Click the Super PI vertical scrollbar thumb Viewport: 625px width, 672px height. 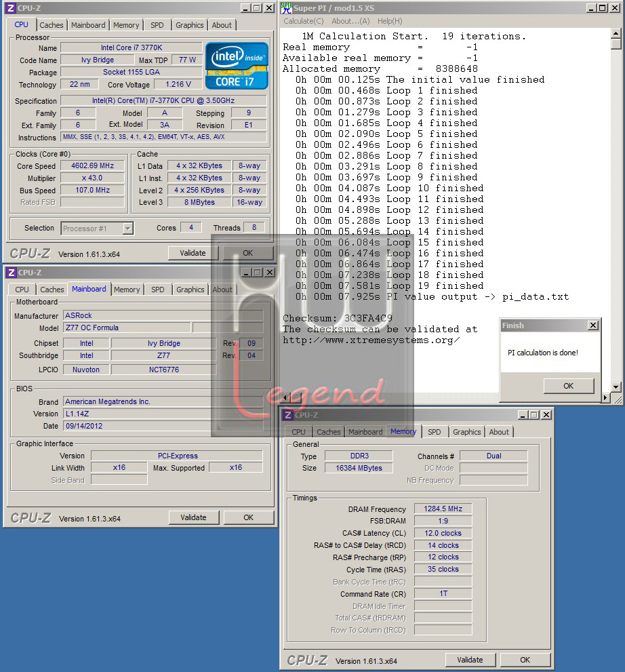pyautogui.click(x=616, y=43)
